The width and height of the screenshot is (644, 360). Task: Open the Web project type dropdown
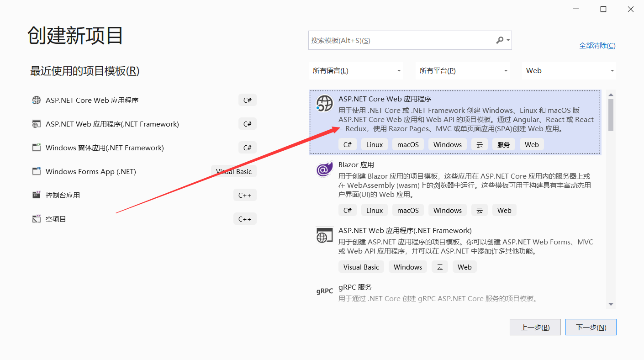coord(569,71)
